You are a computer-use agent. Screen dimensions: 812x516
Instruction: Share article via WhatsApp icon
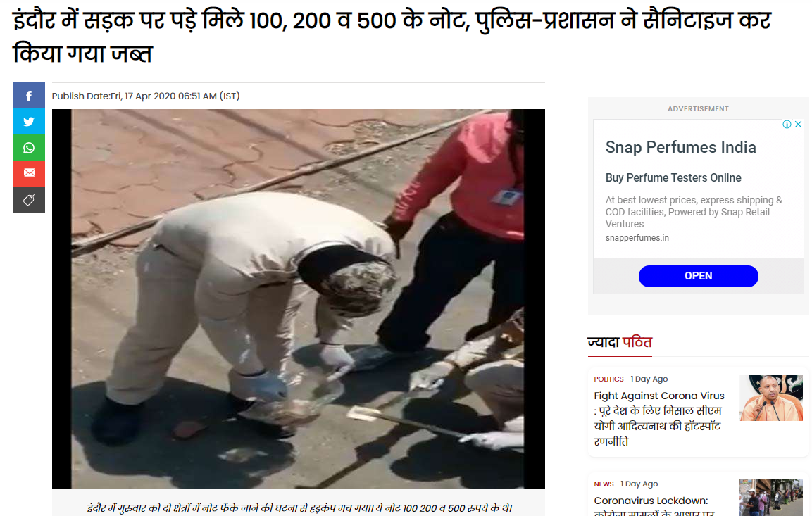click(x=29, y=148)
